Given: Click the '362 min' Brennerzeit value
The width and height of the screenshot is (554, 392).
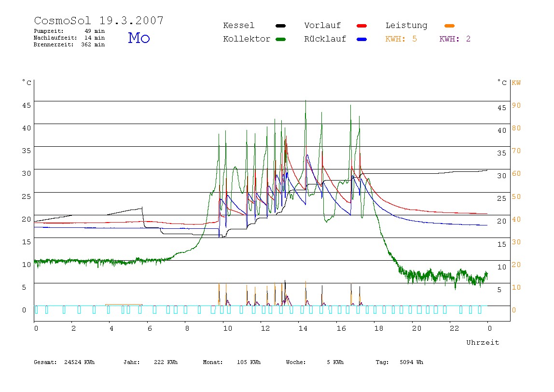Looking at the screenshot, I should tap(93, 44).
